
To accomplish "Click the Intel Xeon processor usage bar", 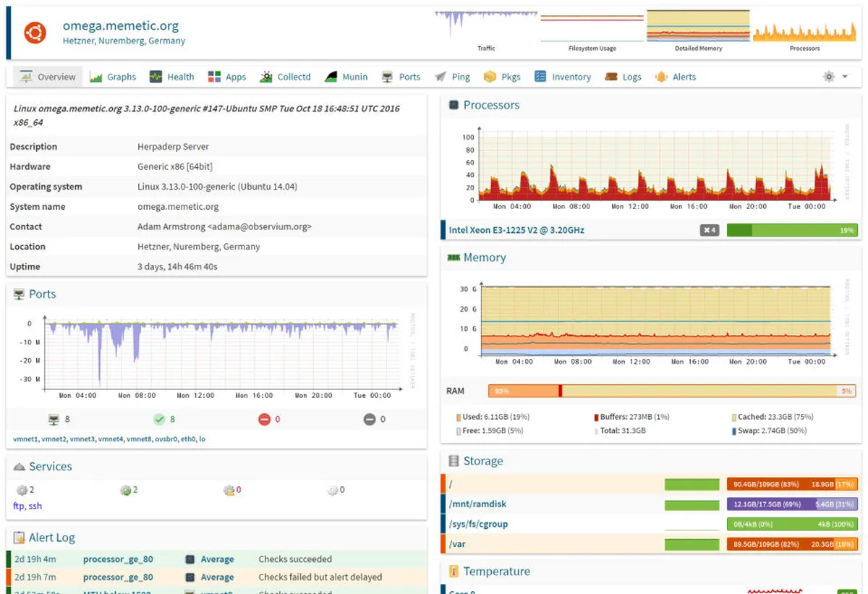I will point(791,230).
